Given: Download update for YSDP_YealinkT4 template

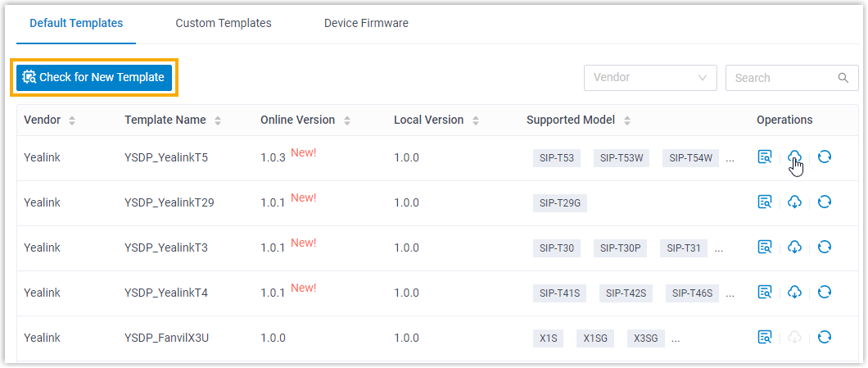Looking at the screenshot, I should pos(794,293).
